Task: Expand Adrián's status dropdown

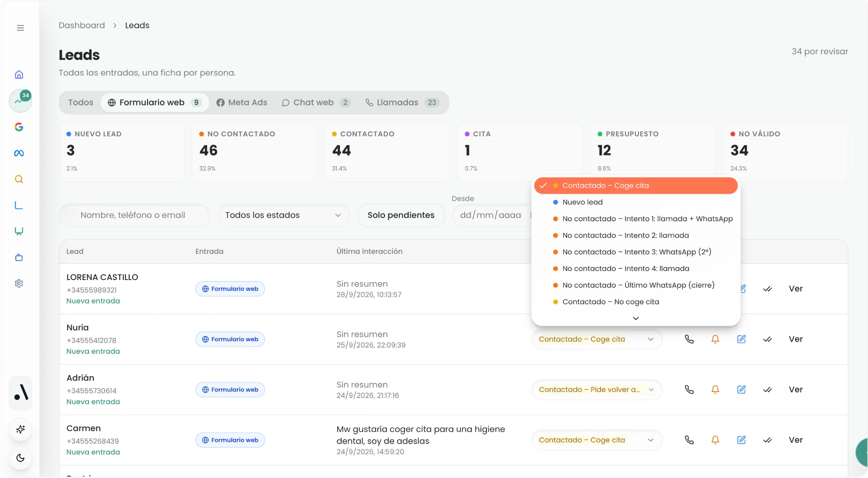Action: 597,389
